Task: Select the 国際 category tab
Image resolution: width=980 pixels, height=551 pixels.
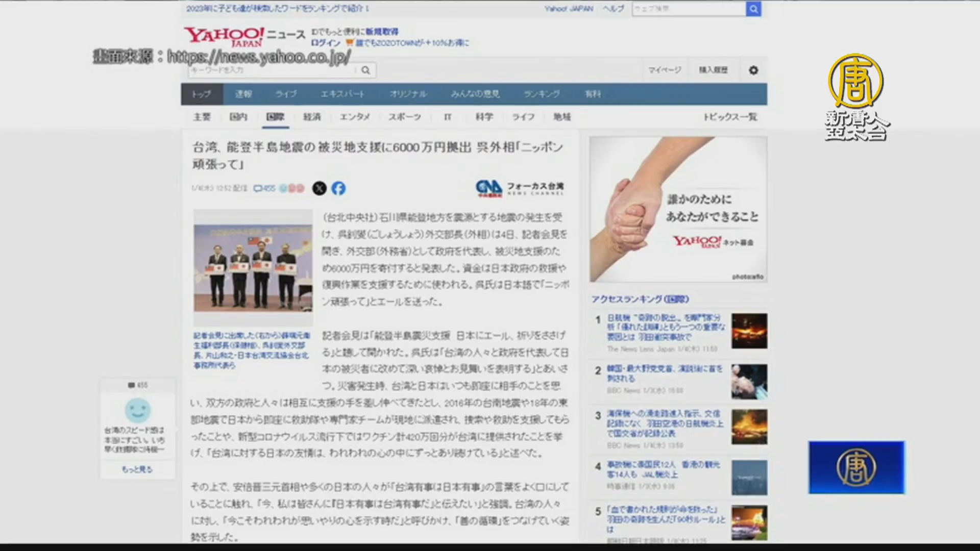Action: pos(275,117)
